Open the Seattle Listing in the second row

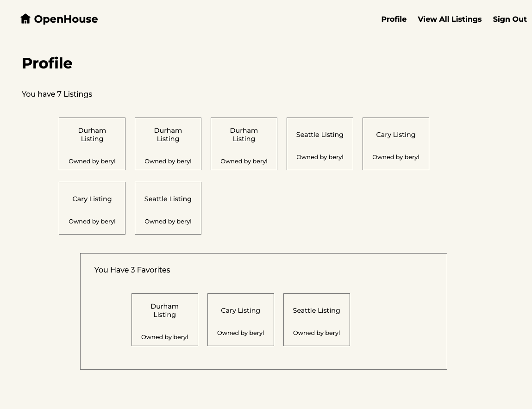(168, 208)
